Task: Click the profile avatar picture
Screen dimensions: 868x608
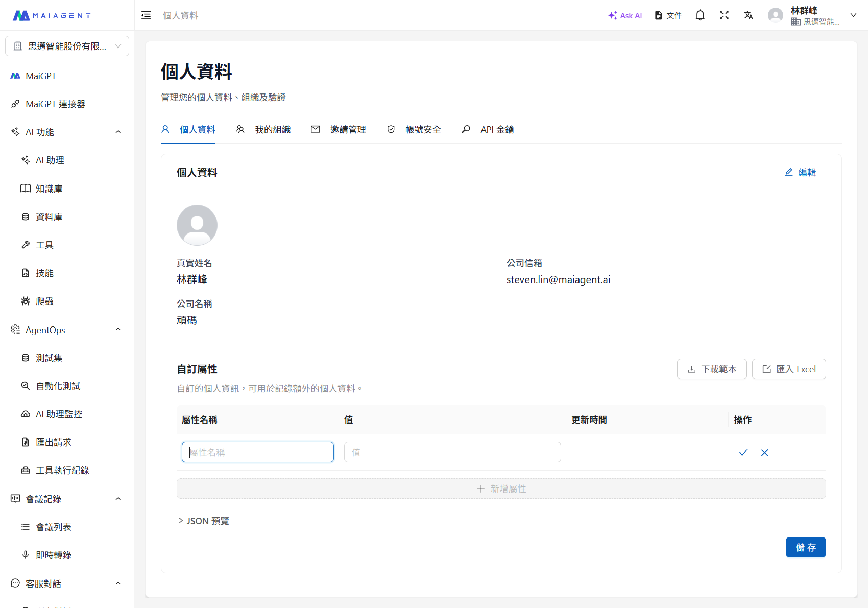Action: pos(197,225)
